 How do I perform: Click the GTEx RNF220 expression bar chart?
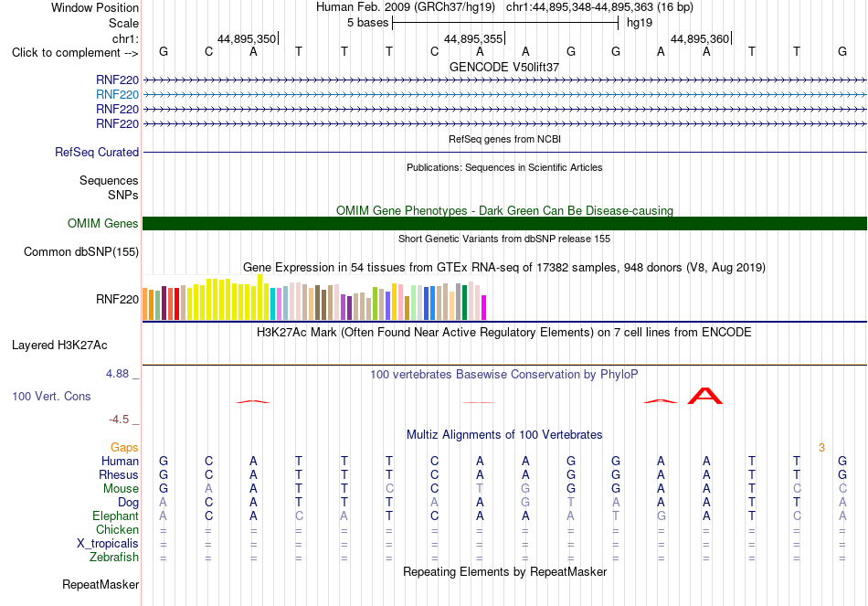(x=314, y=297)
